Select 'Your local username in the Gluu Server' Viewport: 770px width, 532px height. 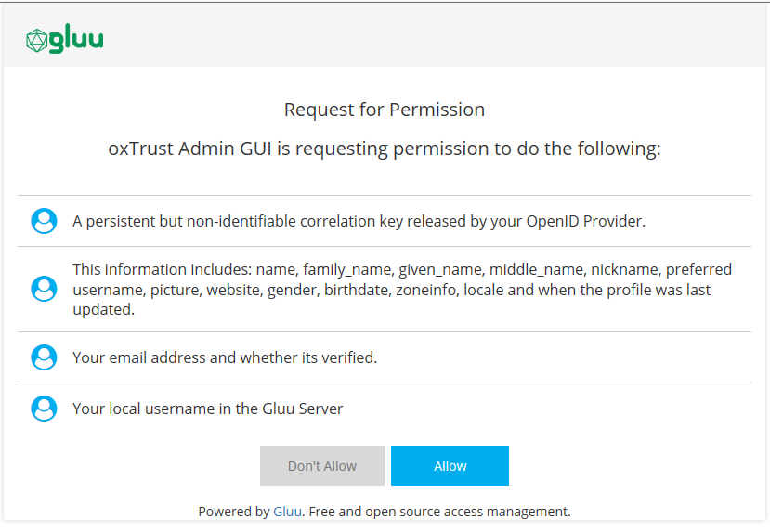tap(208, 409)
